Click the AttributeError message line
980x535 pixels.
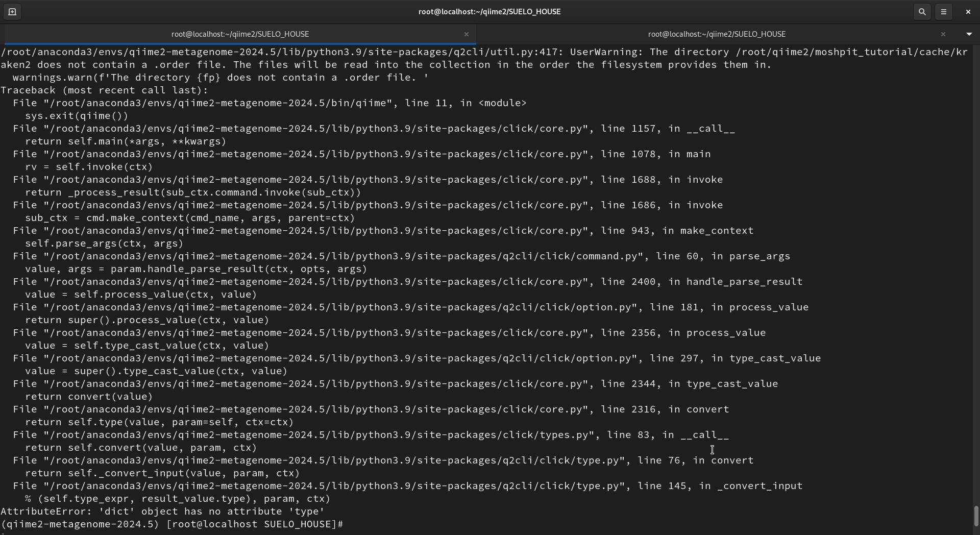pyautogui.click(x=162, y=512)
